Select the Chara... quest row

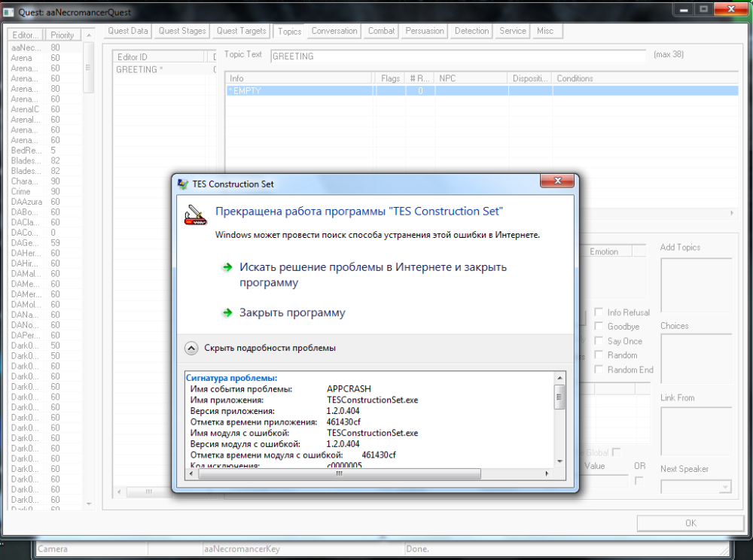pos(46,181)
